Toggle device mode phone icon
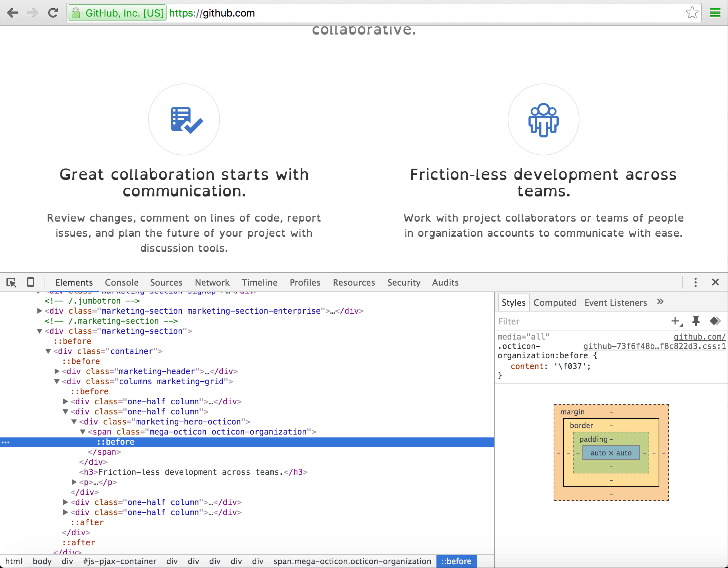The height and width of the screenshot is (568, 728). [31, 282]
